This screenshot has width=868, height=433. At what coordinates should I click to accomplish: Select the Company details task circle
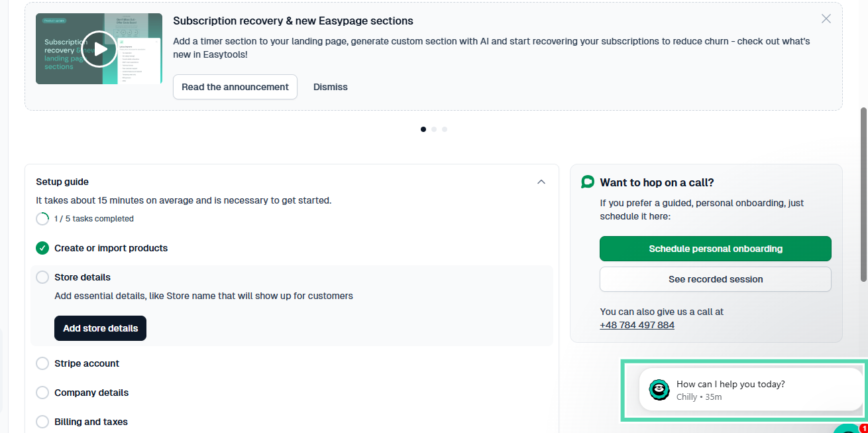click(x=42, y=393)
